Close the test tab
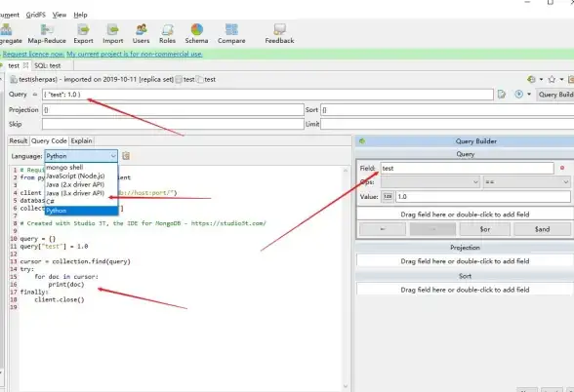Image resolution: width=574 pixels, height=392 pixels. click(x=25, y=65)
